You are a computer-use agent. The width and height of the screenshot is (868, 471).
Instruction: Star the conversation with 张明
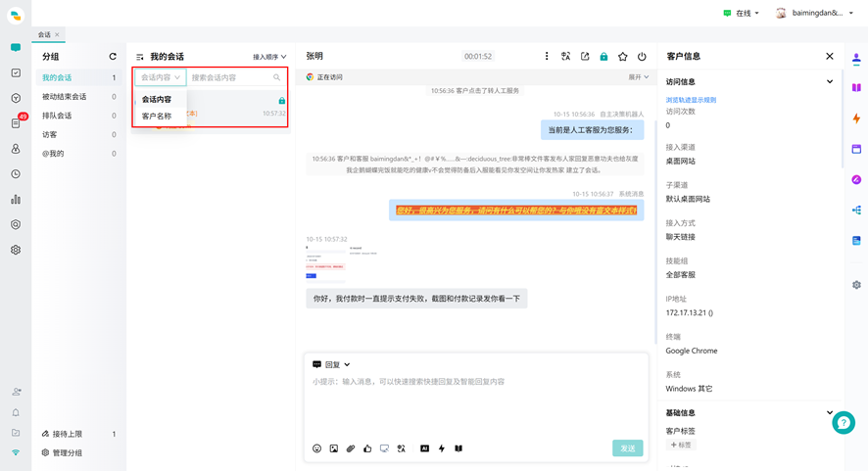(623, 57)
